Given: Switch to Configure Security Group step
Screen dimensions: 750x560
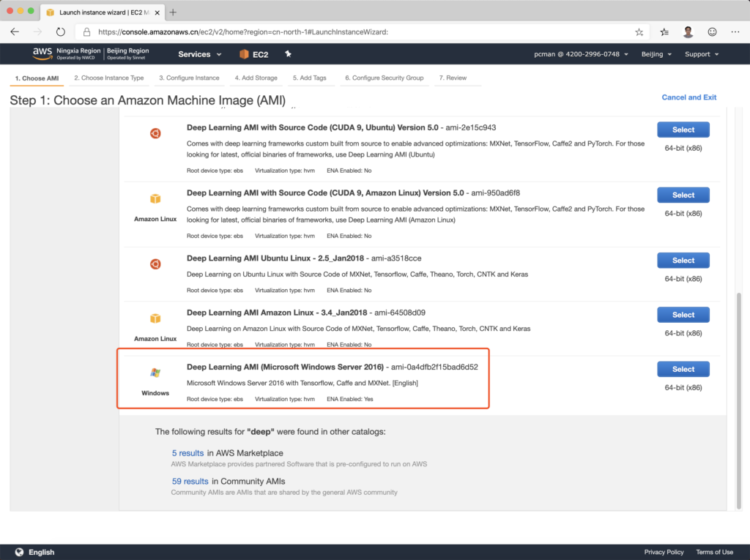Looking at the screenshot, I should coord(384,78).
